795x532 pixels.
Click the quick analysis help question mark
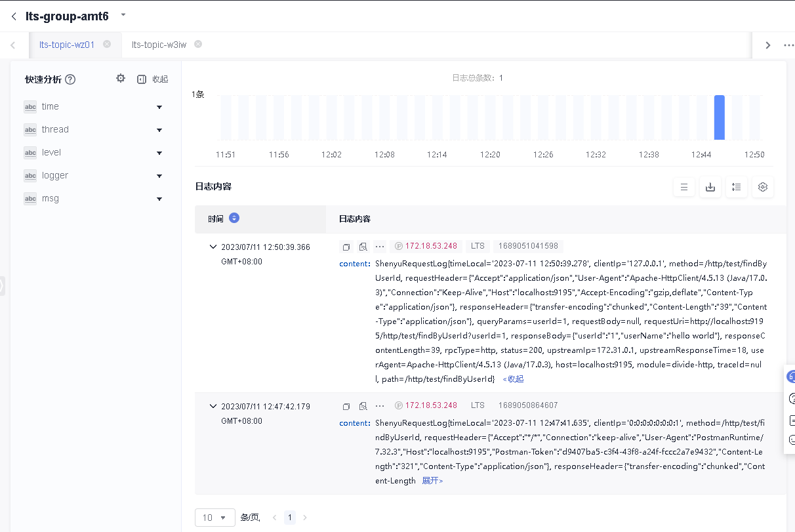[70, 79]
